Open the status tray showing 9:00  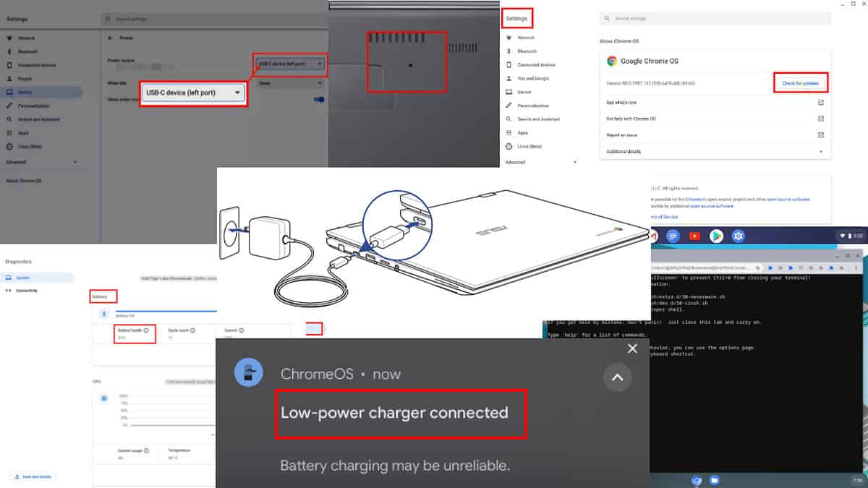pyautogui.click(x=849, y=236)
